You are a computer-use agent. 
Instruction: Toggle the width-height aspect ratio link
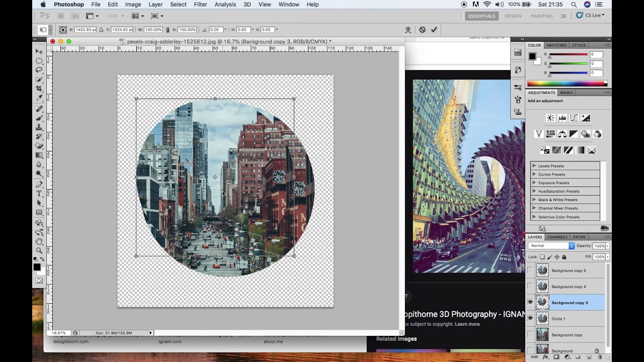click(168, 30)
